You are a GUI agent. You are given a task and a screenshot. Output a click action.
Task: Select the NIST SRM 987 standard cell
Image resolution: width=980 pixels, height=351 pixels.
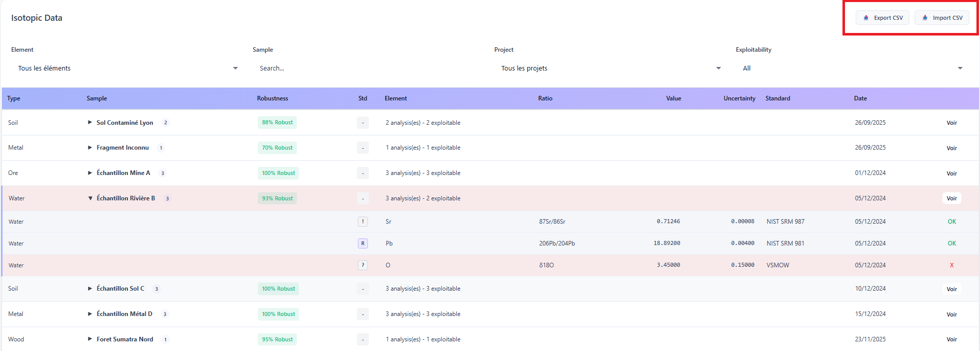785,222
